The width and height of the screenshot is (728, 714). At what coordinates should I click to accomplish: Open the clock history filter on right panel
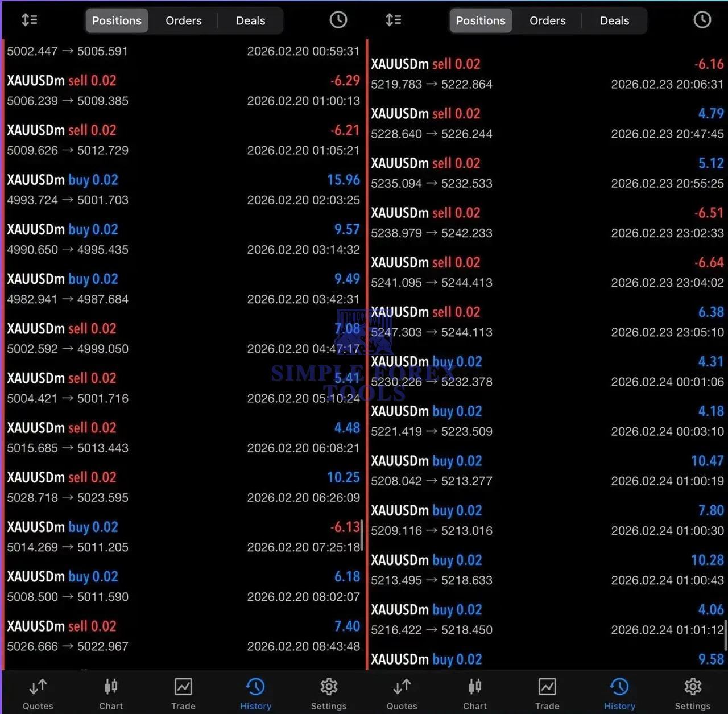[702, 20]
